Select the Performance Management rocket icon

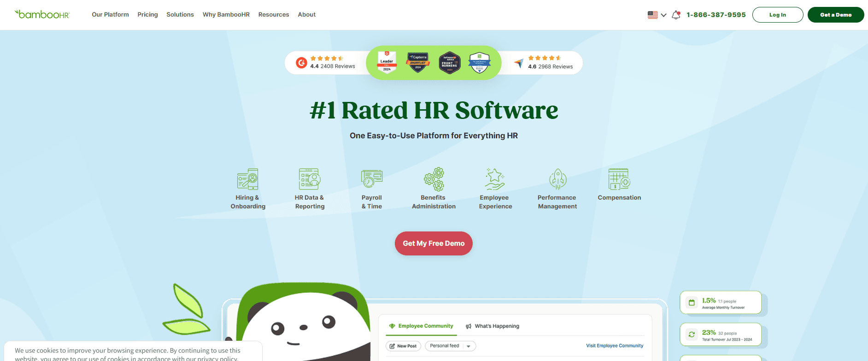(x=557, y=179)
